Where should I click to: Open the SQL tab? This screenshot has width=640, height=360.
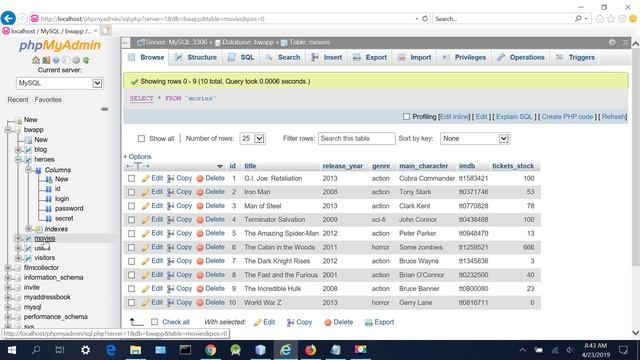click(x=241, y=58)
